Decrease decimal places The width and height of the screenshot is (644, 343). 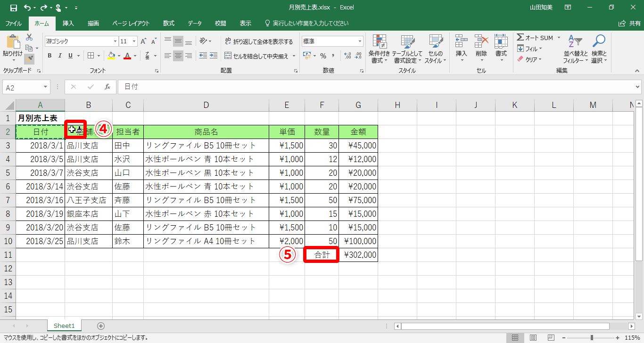(359, 56)
